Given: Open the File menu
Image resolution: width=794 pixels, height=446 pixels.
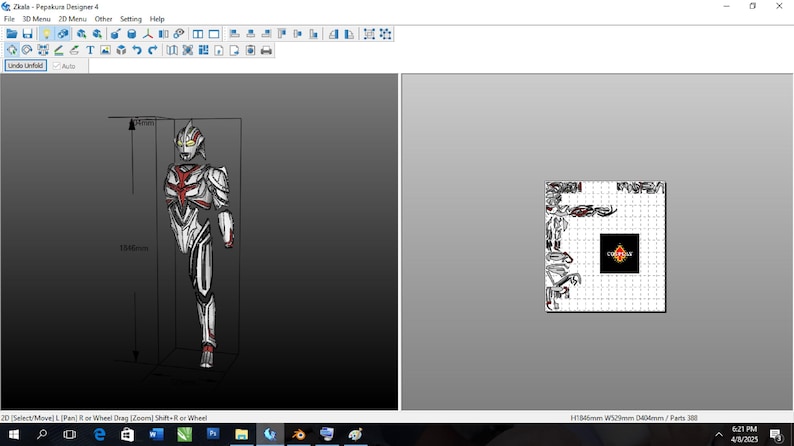Looking at the screenshot, I should tap(9, 19).
